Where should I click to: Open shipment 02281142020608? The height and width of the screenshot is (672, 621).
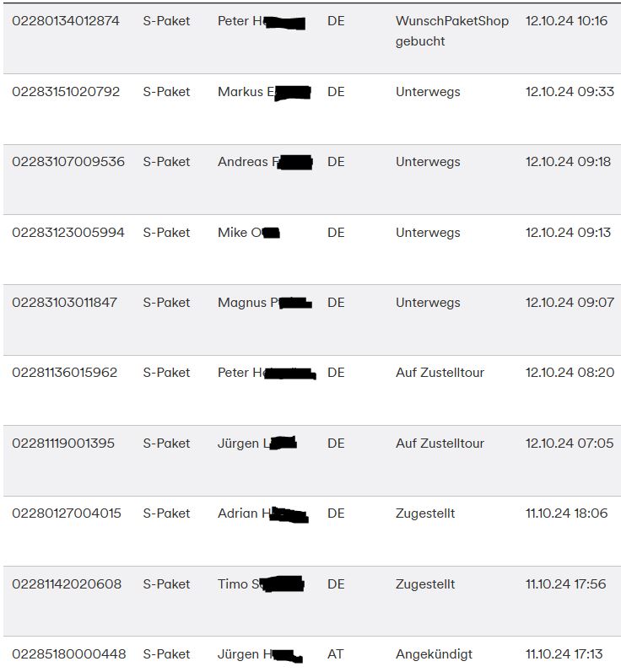click(x=67, y=584)
